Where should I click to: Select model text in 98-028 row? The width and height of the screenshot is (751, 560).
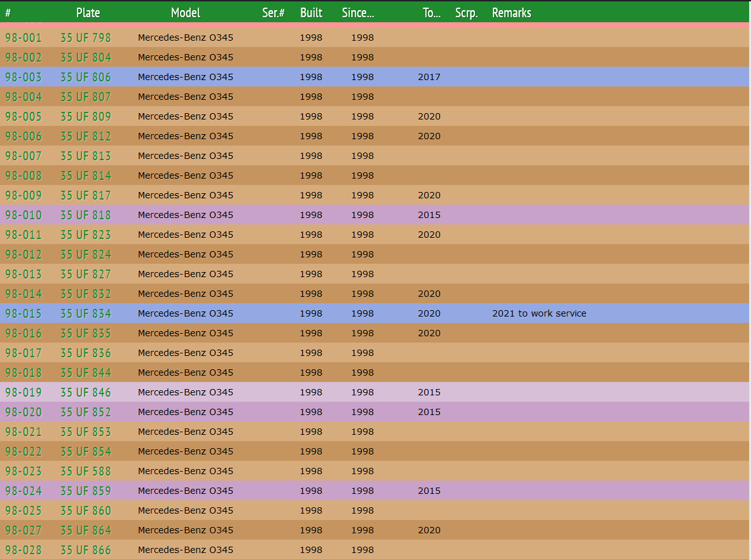click(185, 550)
